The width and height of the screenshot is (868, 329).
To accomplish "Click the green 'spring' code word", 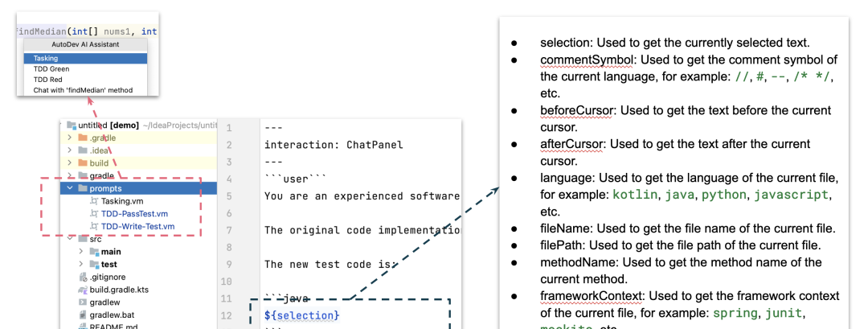I will point(735,313).
